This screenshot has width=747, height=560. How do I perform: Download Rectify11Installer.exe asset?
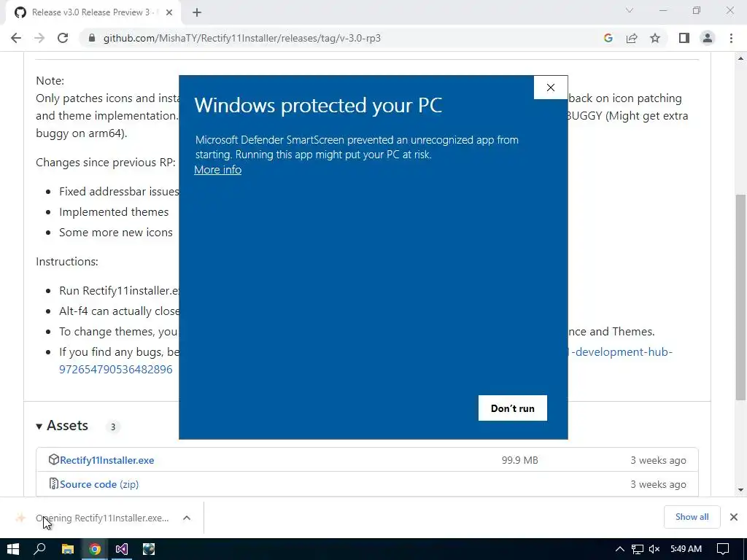coord(107,461)
